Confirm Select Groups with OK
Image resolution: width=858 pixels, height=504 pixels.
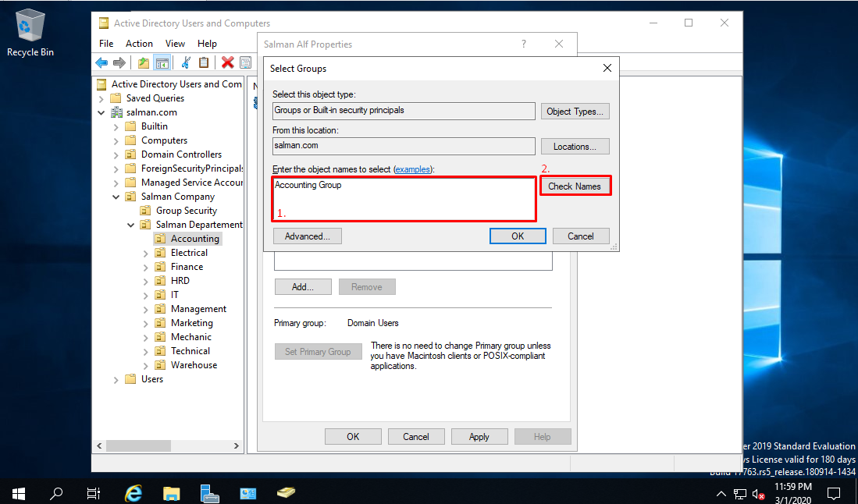(x=518, y=236)
